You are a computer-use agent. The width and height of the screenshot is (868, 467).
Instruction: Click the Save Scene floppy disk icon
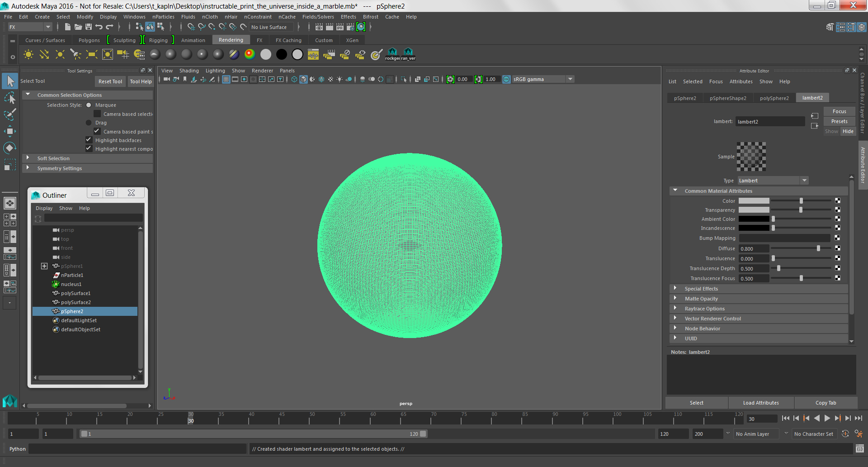89,27
